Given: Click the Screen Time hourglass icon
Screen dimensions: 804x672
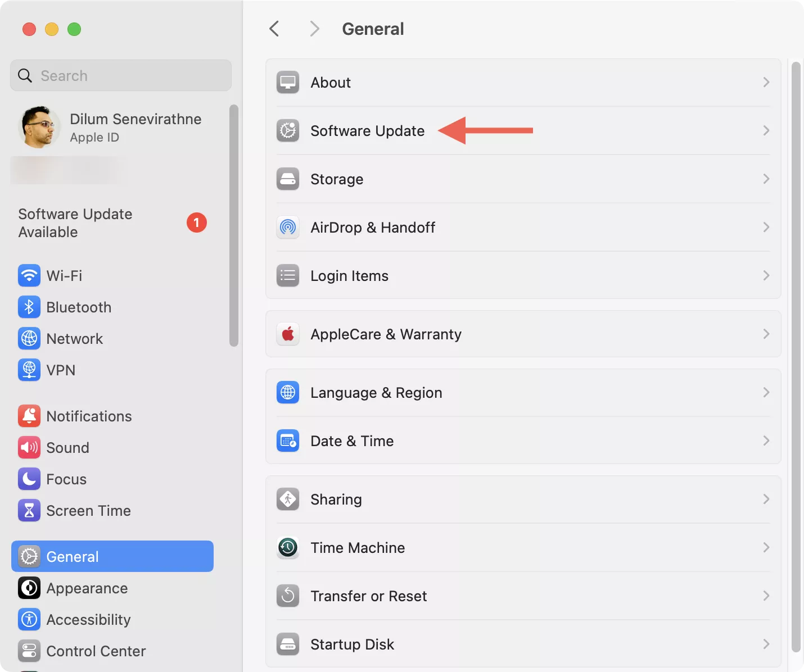Looking at the screenshot, I should click(29, 511).
